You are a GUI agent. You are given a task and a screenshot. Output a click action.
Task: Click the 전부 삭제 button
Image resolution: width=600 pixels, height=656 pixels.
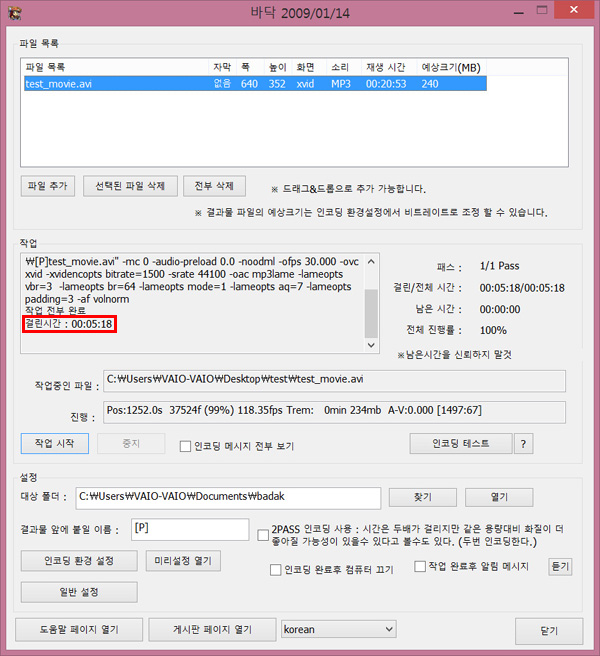[214, 186]
